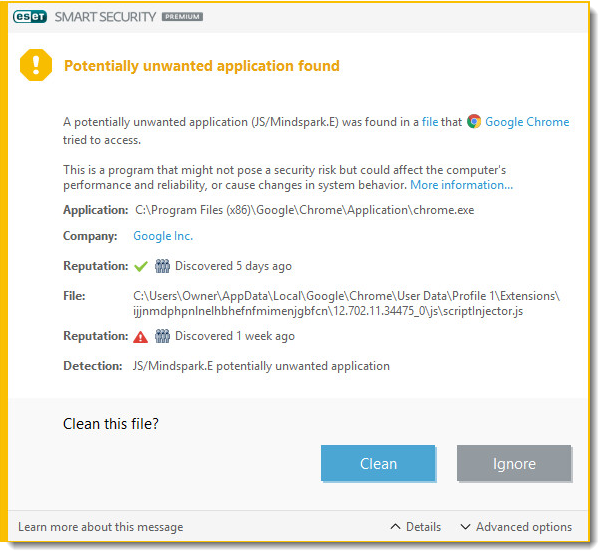Click the JS/Mindspark.E detection name text
605x557 pixels.
[x=261, y=366]
